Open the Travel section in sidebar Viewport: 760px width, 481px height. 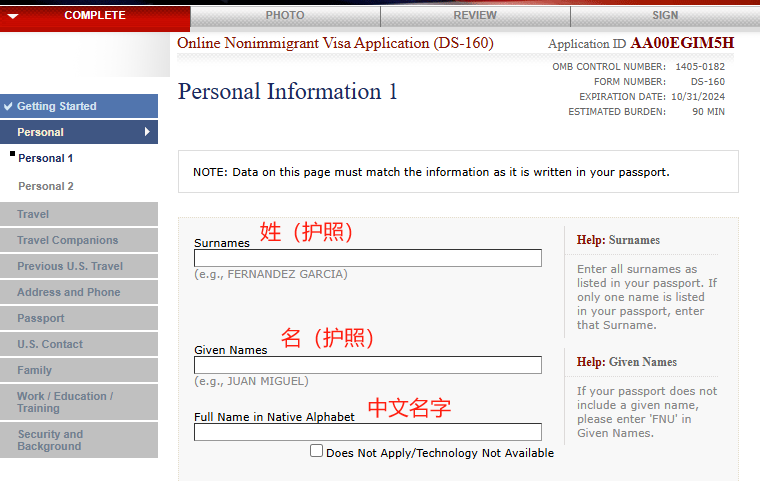point(33,214)
